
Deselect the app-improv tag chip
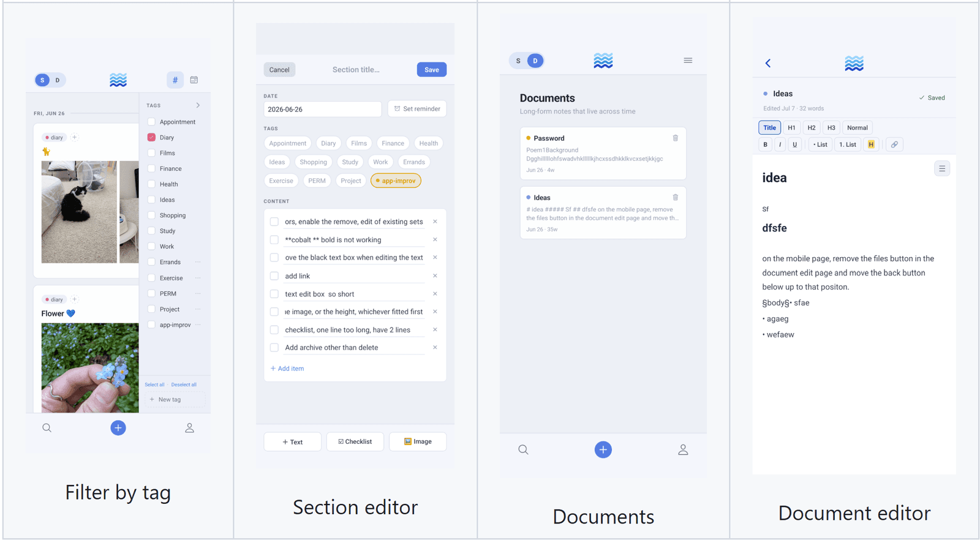(x=396, y=181)
